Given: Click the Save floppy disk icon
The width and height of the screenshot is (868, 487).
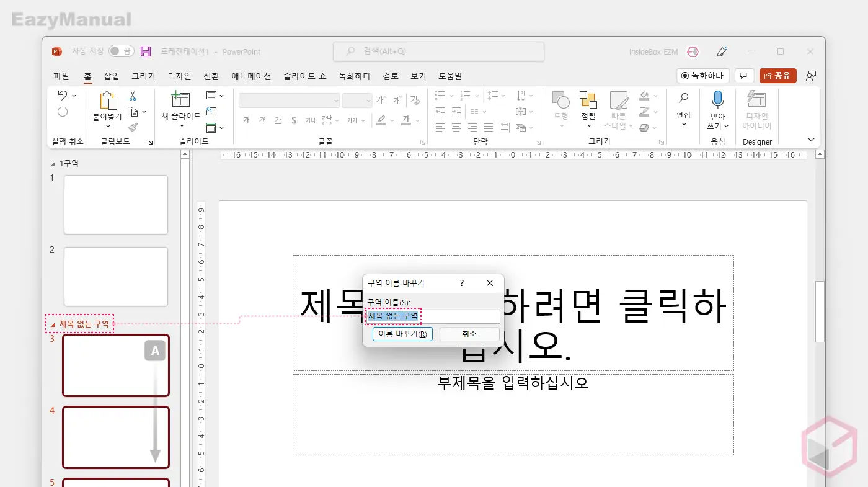Looking at the screenshot, I should [146, 51].
